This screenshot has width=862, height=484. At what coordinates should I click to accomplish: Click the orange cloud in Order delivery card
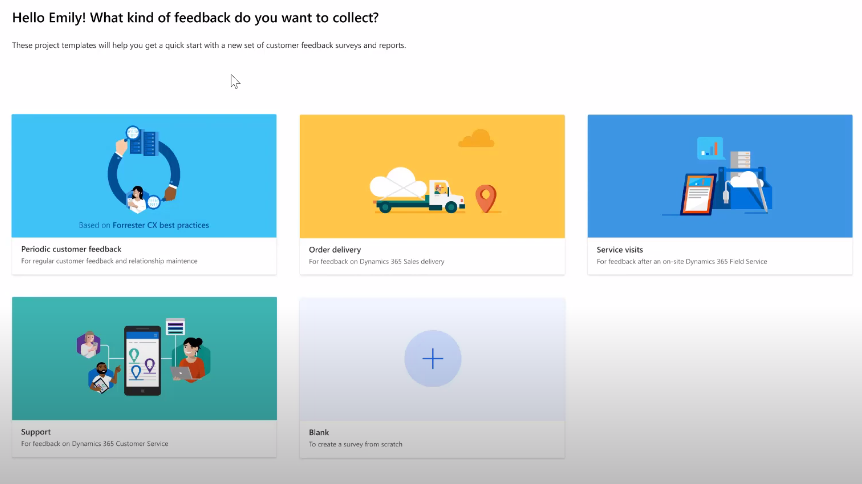pyautogui.click(x=477, y=139)
